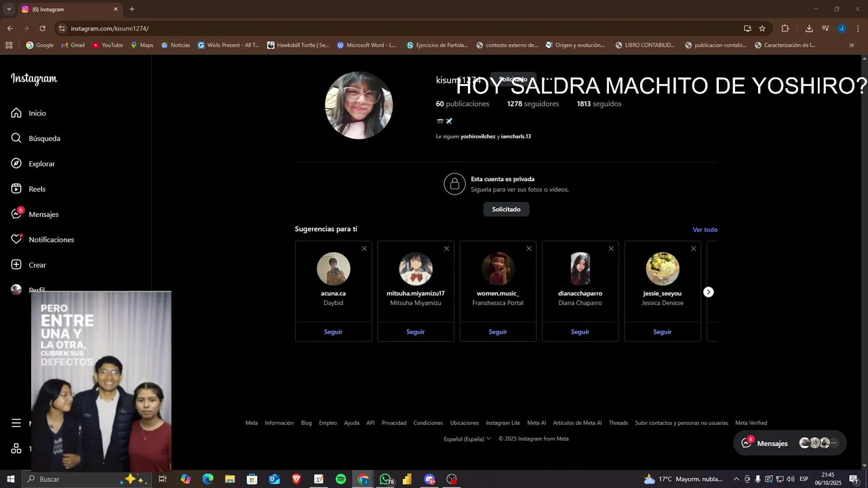Open new tab with plus
868x488 pixels.
click(x=132, y=9)
